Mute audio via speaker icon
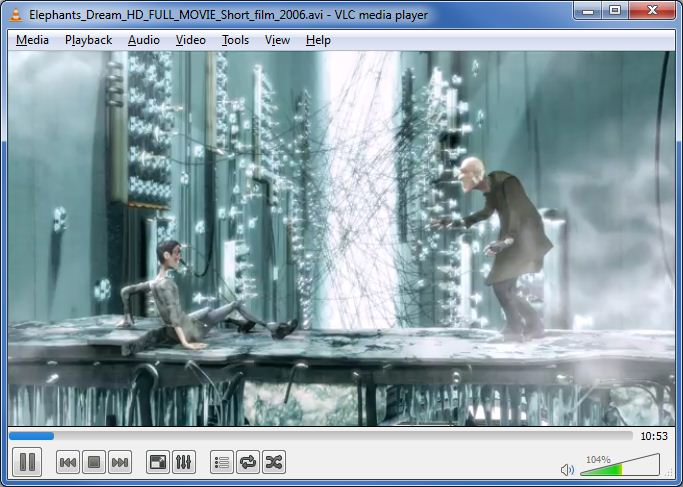 click(567, 470)
